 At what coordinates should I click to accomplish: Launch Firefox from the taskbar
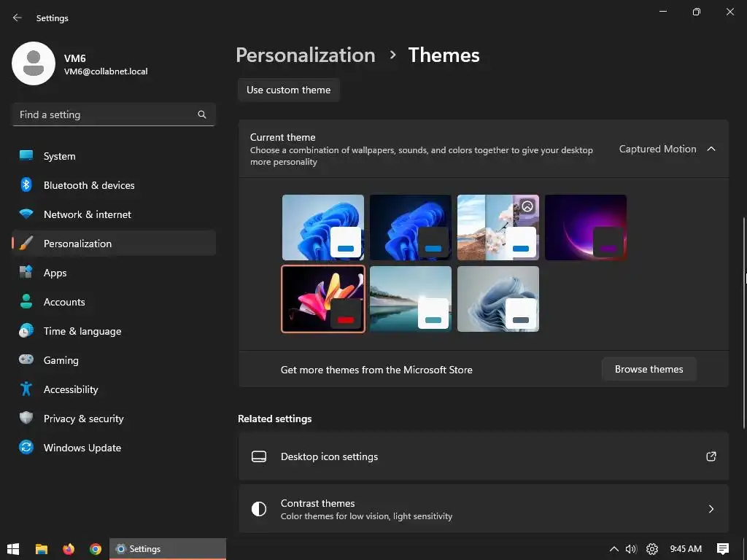click(x=69, y=548)
